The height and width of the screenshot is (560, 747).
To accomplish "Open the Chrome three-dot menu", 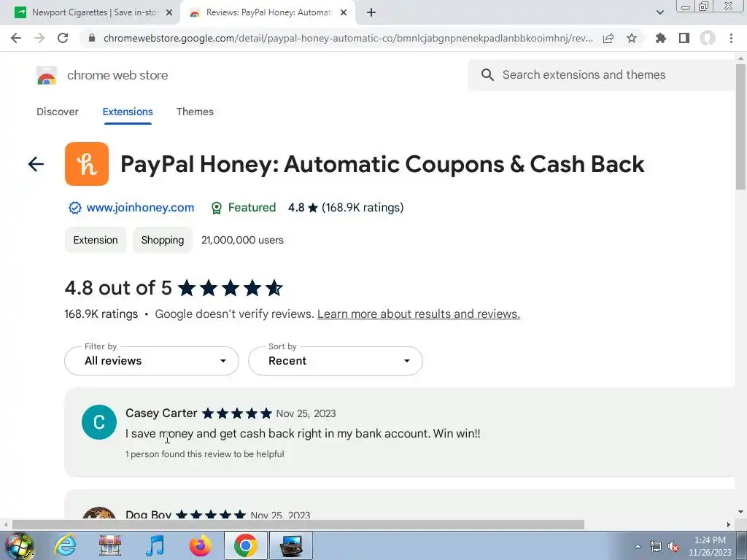I will [x=731, y=38].
